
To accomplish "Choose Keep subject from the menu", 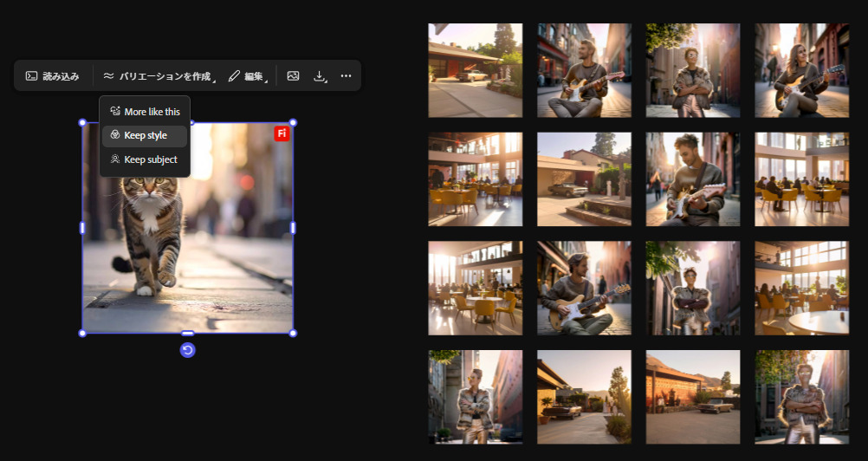I will [145, 159].
